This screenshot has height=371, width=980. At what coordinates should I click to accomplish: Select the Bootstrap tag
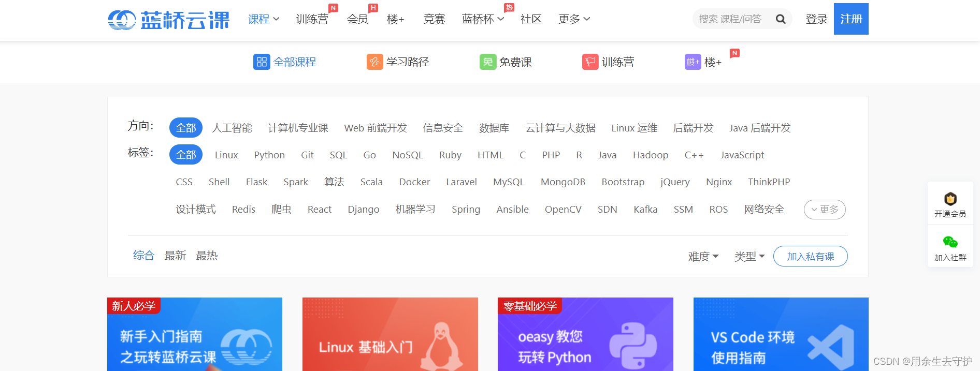[x=623, y=182]
